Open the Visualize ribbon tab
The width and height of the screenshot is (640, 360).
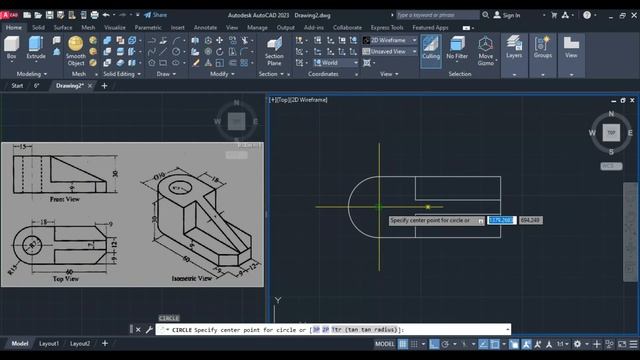click(115, 28)
